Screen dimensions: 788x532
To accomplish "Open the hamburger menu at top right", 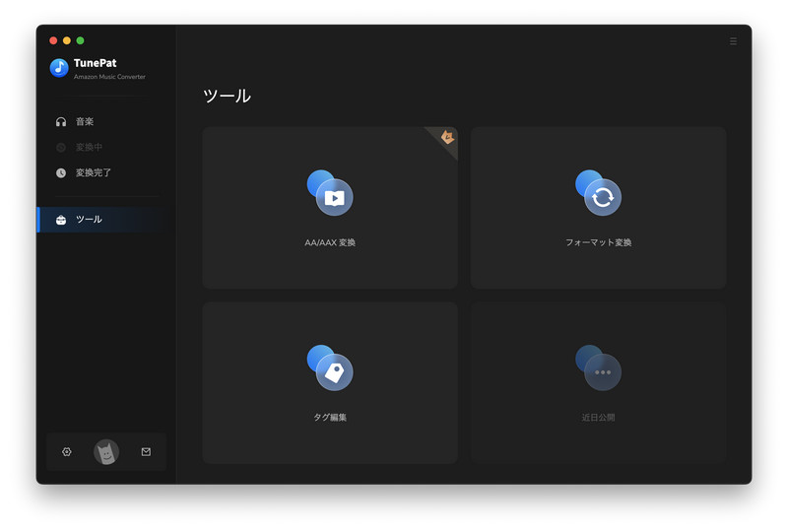I will pyautogui.click(x=733, y=41).
